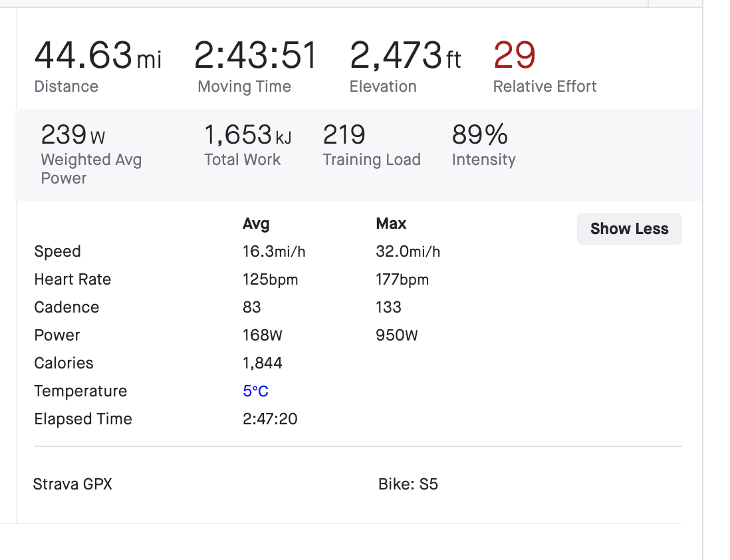Click the red Relative Effort value 29

click(515, 55)
